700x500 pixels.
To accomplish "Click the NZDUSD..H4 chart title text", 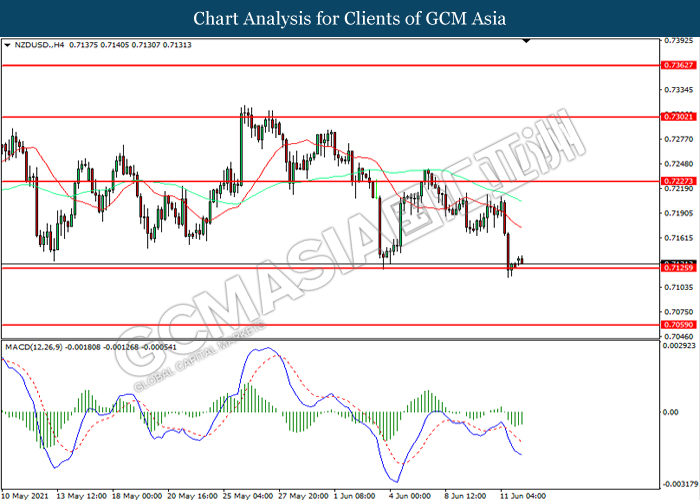I will click(x=40, y=45).
